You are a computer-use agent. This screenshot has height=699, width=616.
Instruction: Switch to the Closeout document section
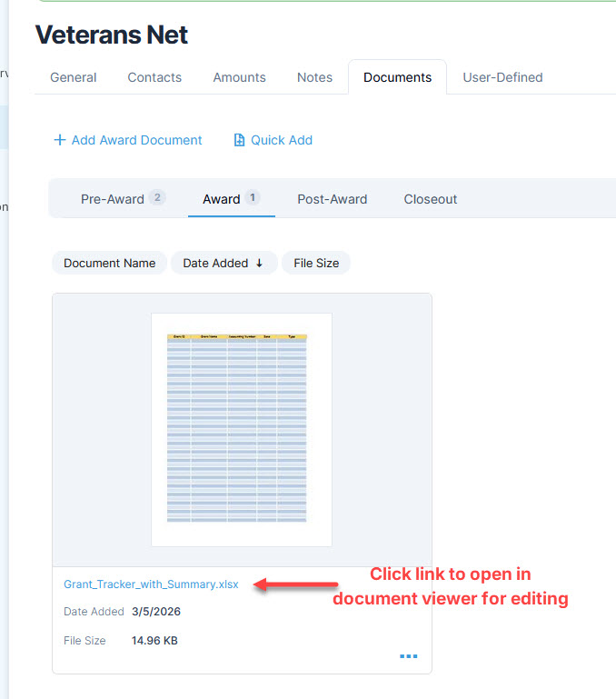pos(430,199)
